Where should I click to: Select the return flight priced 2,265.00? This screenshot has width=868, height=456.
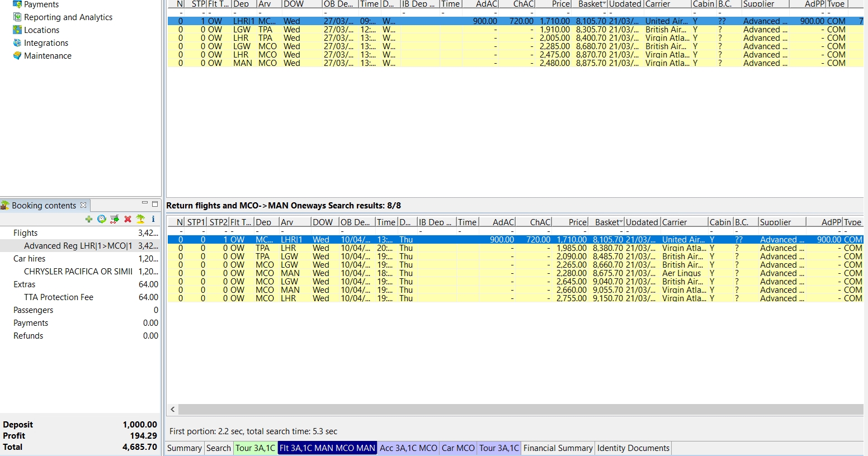pyautogui.click(x=515, y=264)
